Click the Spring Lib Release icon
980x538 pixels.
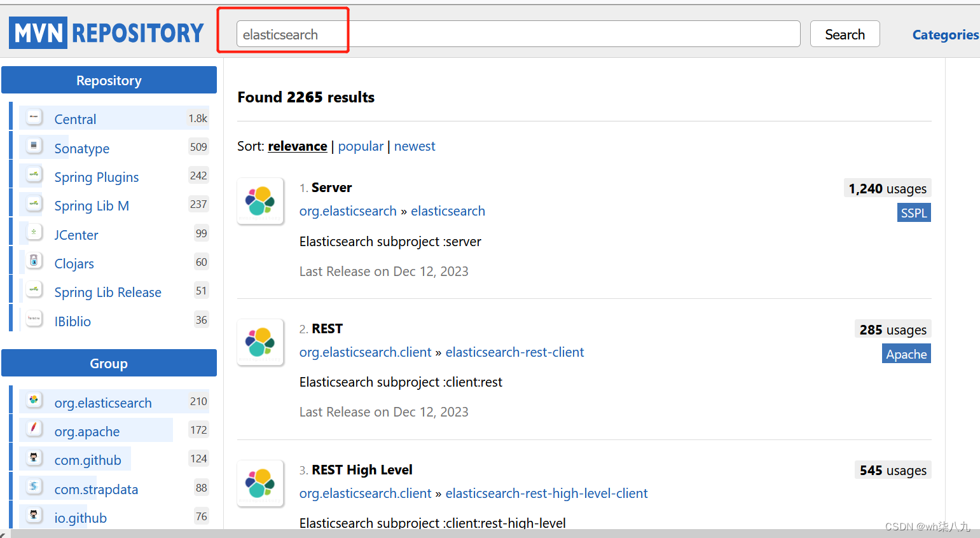pos(34,290)
